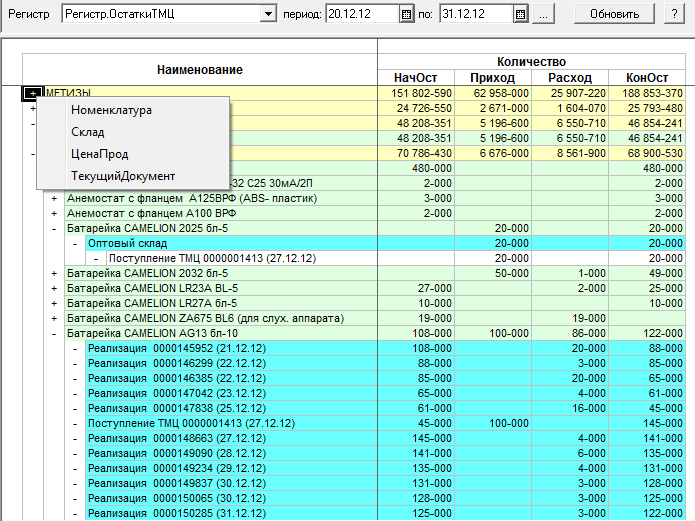Viewport: 695px width, 521px height.
Task: Collapse Батарейка CAMELION 2025 бл-5 node
Action: [55, 228]
